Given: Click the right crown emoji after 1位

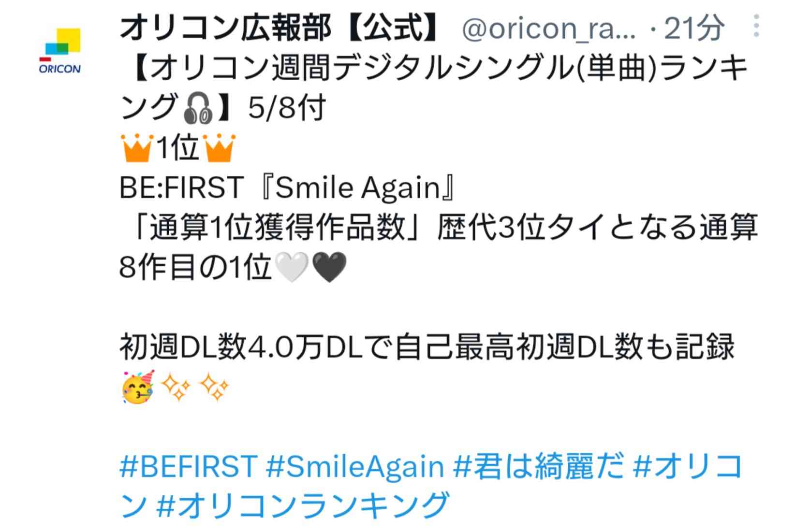Looking at the screenshot, I should (x=220, y=148).
